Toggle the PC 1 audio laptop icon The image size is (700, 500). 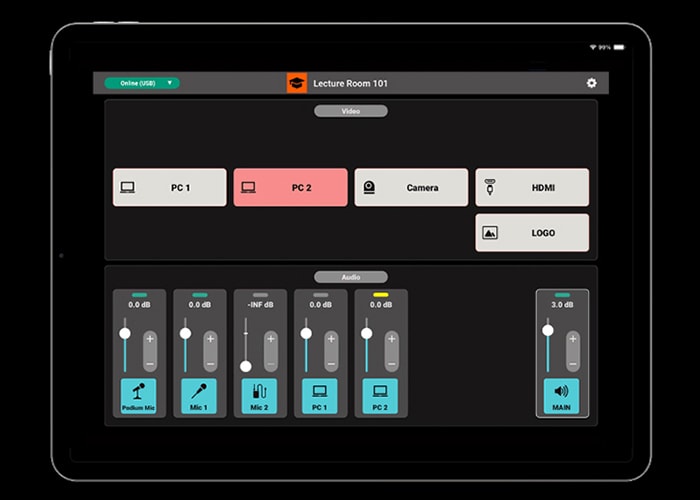320,395
